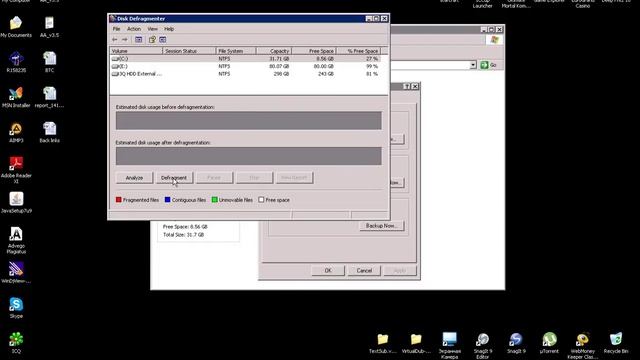
Task: Open the View menu
Action: (x=152, y=29)
